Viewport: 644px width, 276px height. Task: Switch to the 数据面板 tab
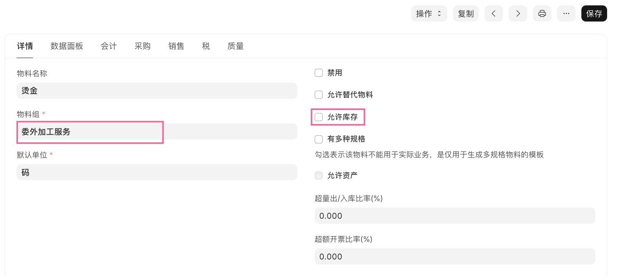(x=67, y=46)
